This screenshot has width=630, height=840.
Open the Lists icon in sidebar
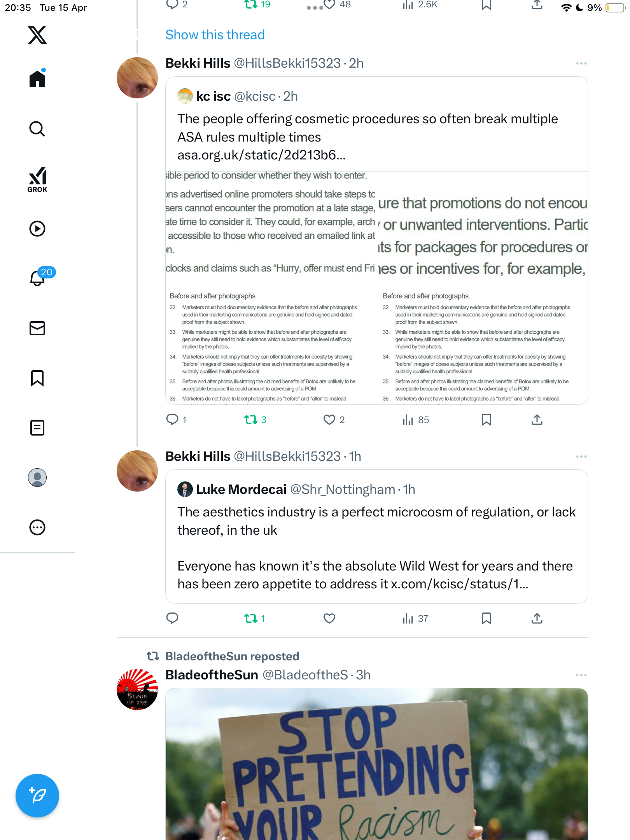37,428
